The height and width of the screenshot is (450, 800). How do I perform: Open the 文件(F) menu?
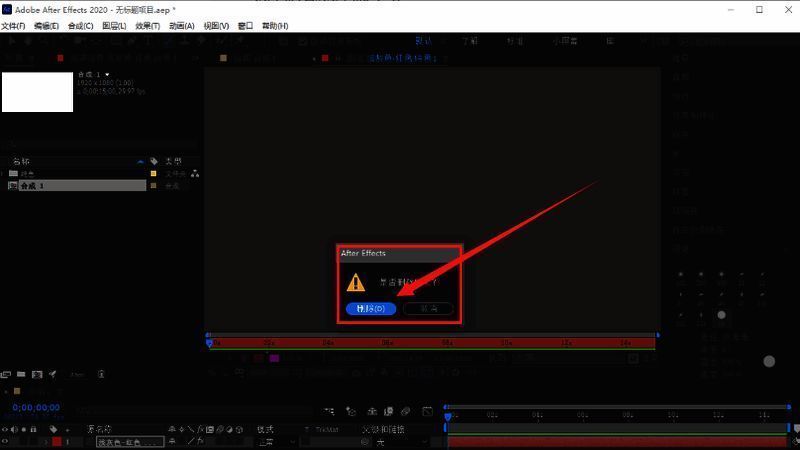[x=13, y=26]
